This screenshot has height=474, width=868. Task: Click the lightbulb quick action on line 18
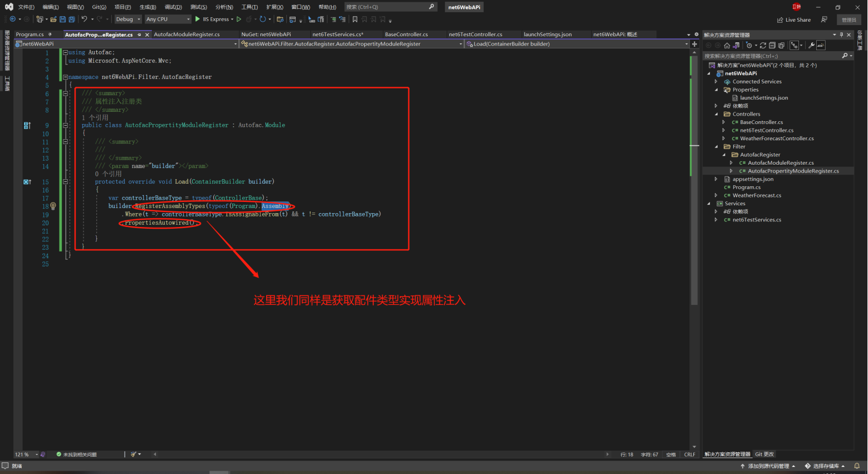[53, 206]
